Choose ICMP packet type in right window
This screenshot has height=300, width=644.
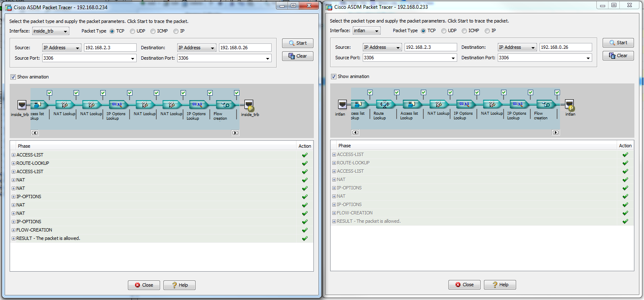coord(464,30)
